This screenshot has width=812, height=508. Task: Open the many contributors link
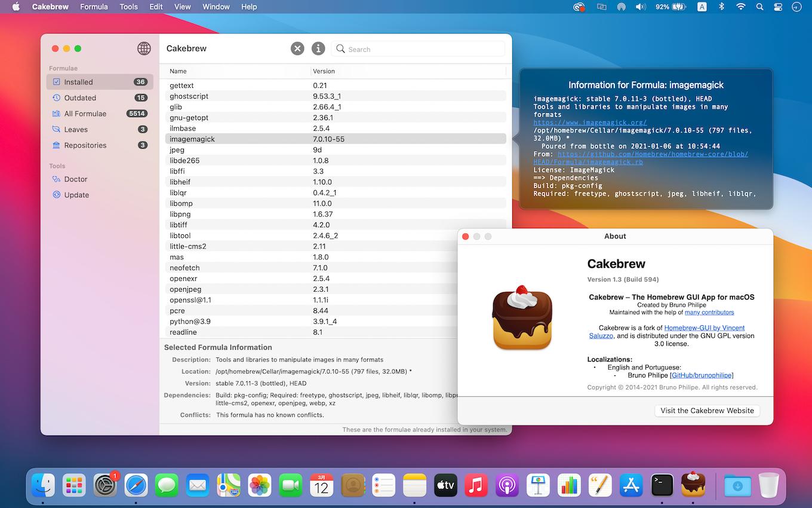tap(709, 312)
